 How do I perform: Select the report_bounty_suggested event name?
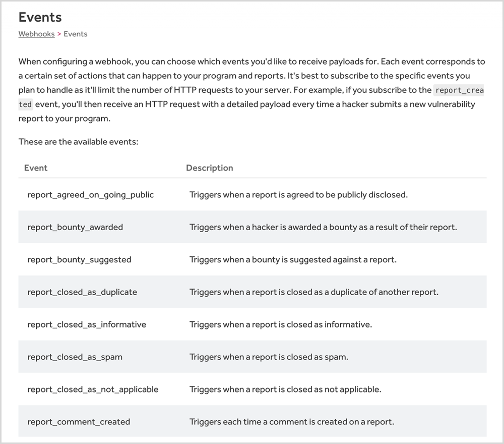click(79, 260)
